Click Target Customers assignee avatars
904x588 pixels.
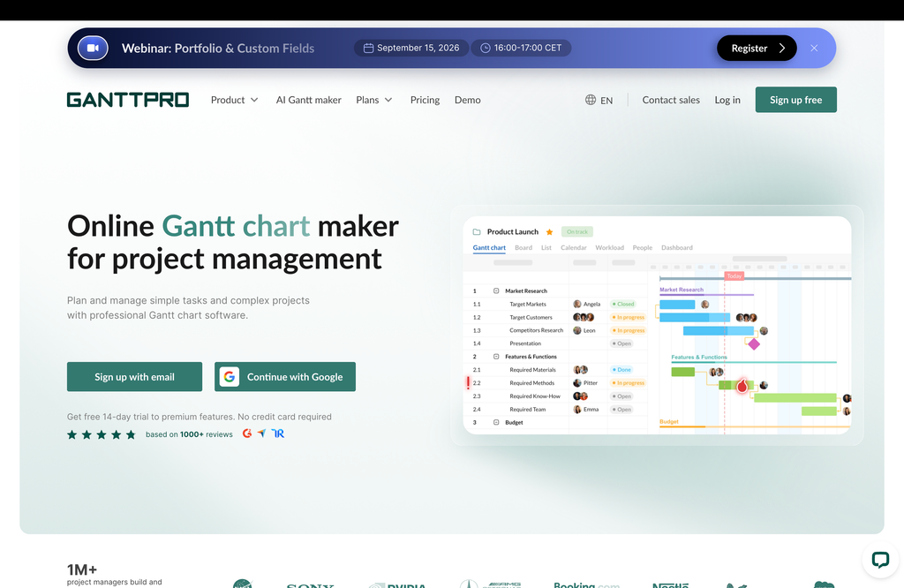pos(584,317)
